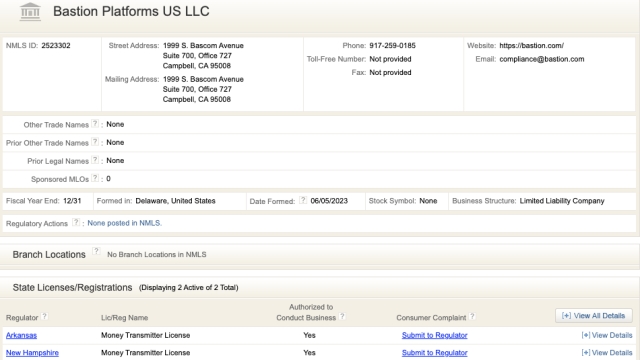Click the Regulator column help icon
This screenshot has height=360, width=640.
pyautogui.click(x=44, y=316)
